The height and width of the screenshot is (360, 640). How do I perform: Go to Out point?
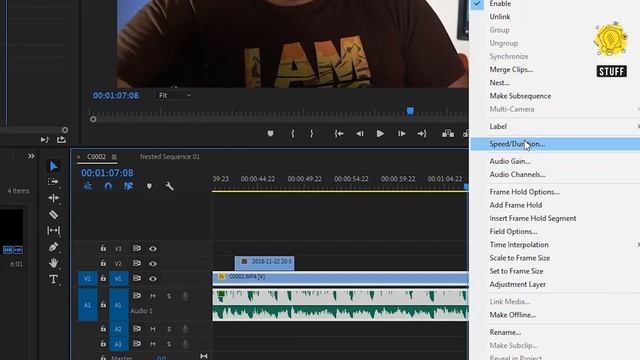[x=422, y=133]
